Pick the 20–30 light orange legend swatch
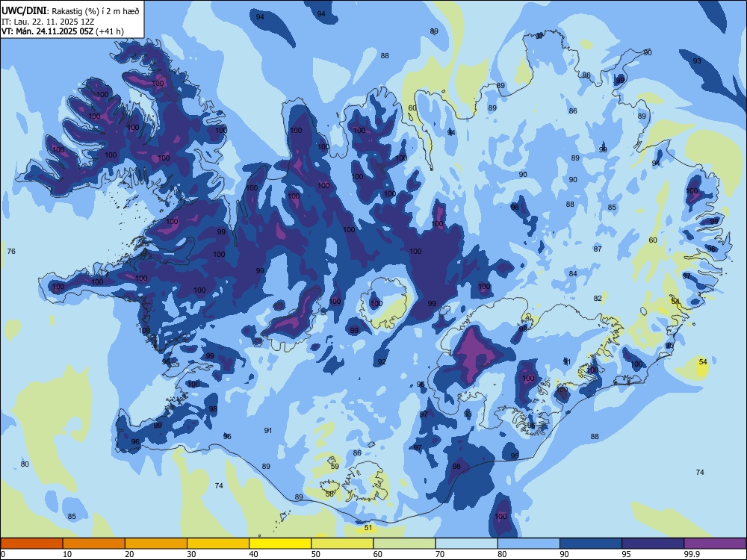Viewport: 747px width, 560px height. click(156, 544)
